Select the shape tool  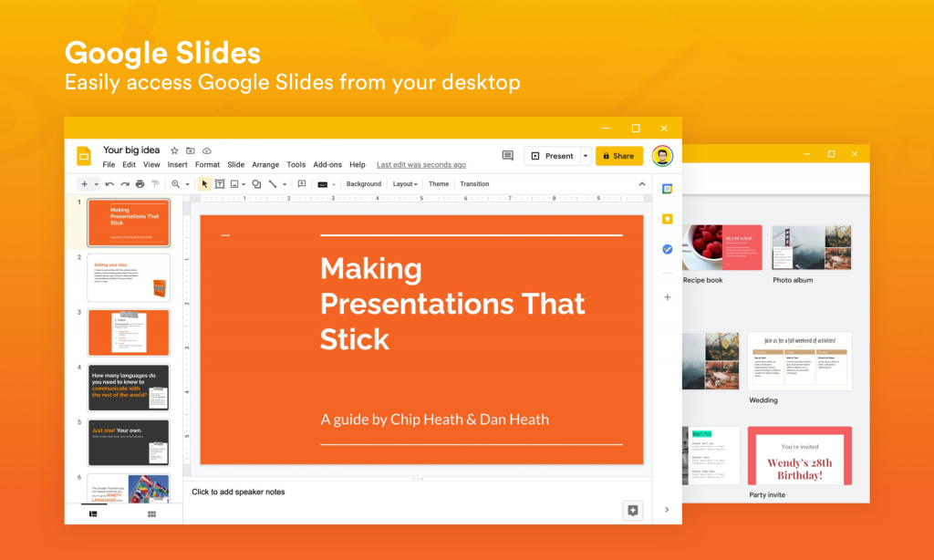pyautogui.click(x=256, y=184)
